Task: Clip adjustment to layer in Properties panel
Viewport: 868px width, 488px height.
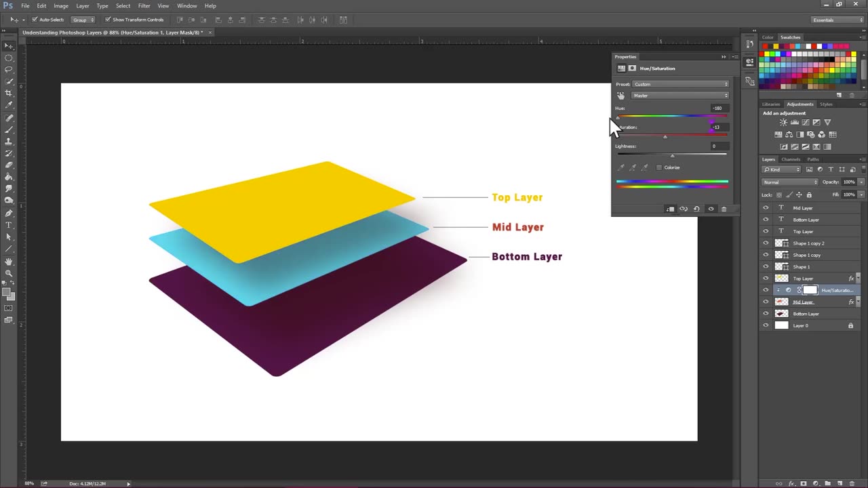Action: tap(670, 209)
